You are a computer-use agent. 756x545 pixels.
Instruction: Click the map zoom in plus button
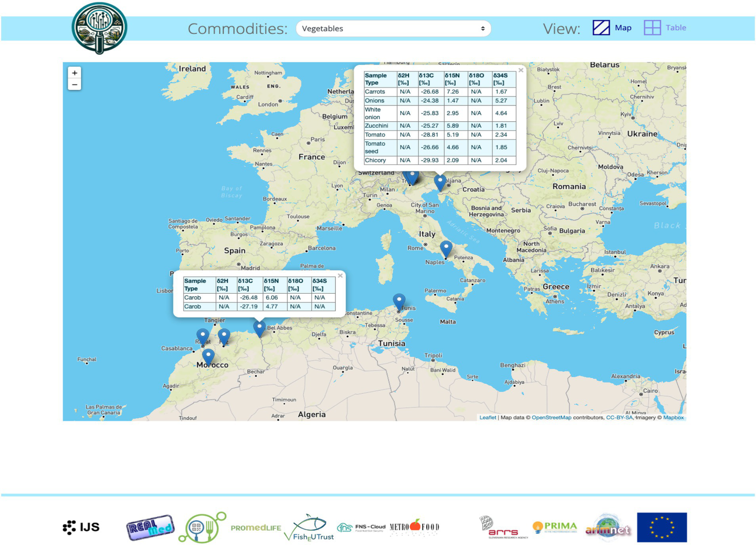point(74,73)
